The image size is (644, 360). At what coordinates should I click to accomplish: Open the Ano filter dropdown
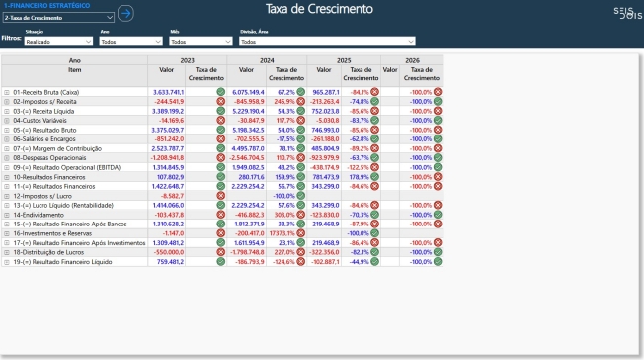click(x=130, y=42)
